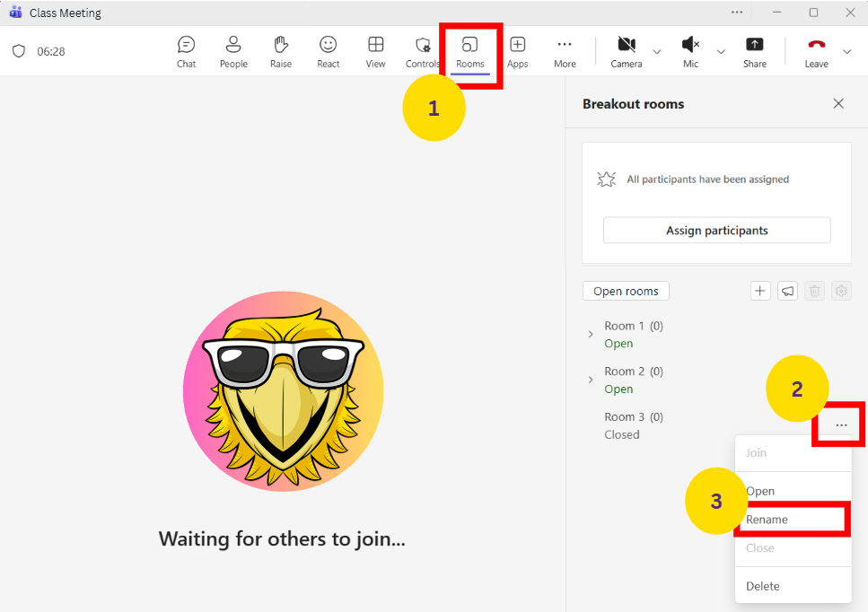
Task: Open the Rooms panel toggle
Action: pyautogui.click(x=469, y=51)
